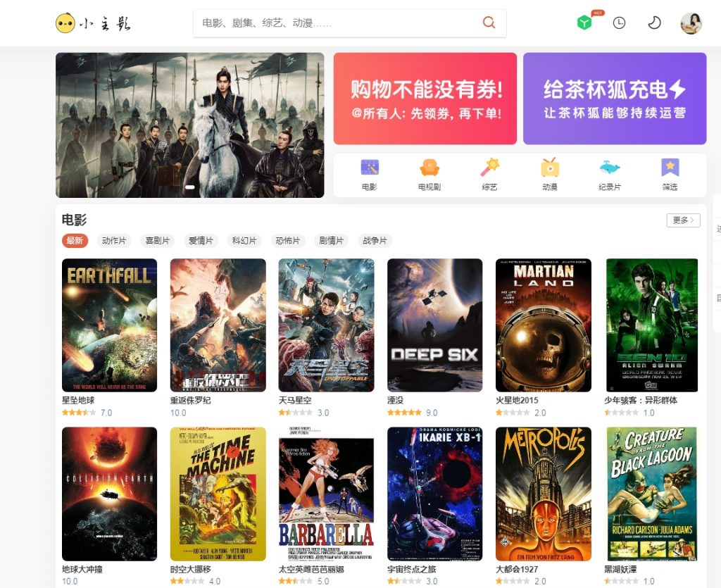
Task: Click the 湮没 title link
Action: coord(396,400)
